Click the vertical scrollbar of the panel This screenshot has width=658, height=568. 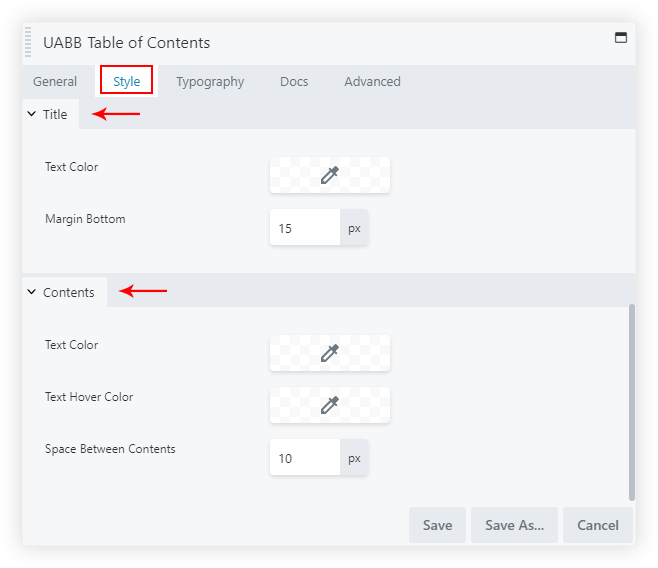point(631,400)
